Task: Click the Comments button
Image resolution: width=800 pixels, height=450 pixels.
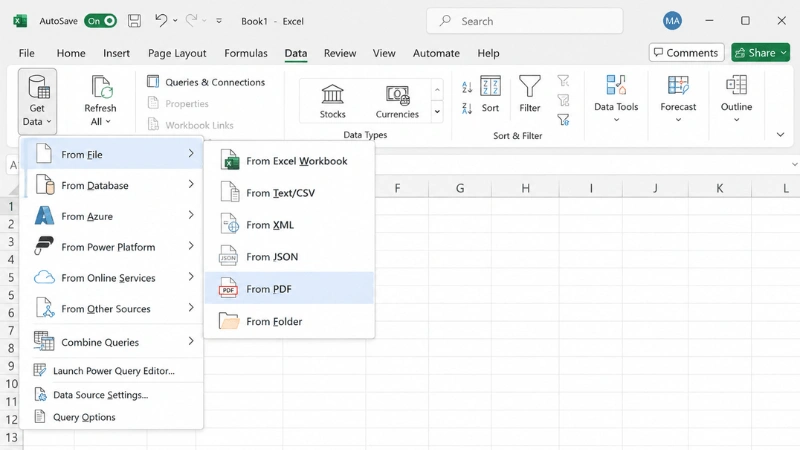Action: point(686,53)
